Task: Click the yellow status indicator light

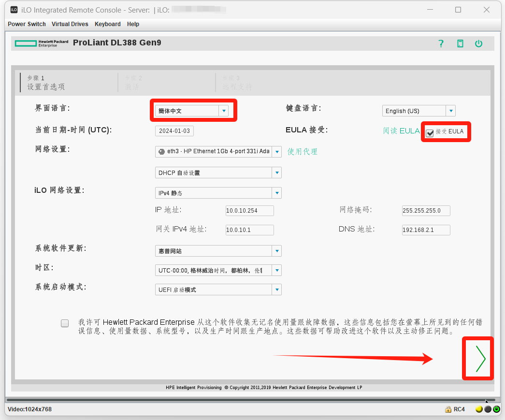Action: 479,409
